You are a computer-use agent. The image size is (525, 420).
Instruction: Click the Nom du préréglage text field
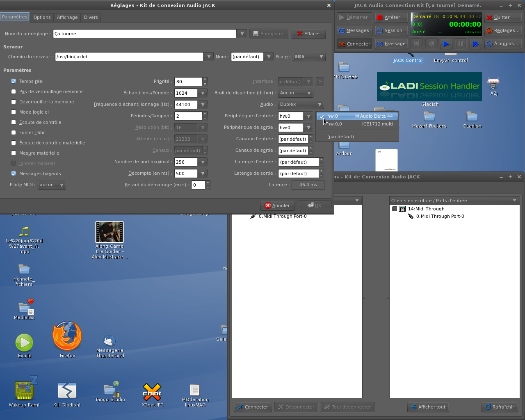pyautogui.click(x=144, y=34)
